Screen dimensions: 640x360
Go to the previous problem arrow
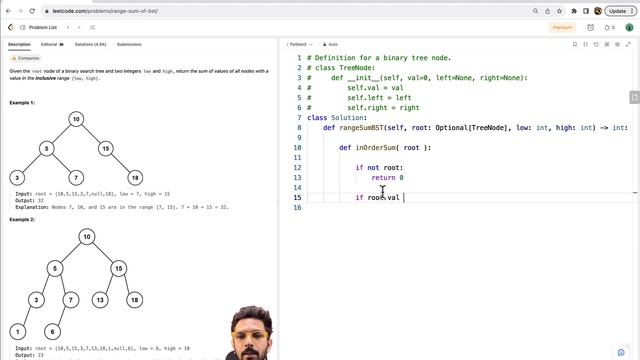pyautogui.click(x=68, y=27)
